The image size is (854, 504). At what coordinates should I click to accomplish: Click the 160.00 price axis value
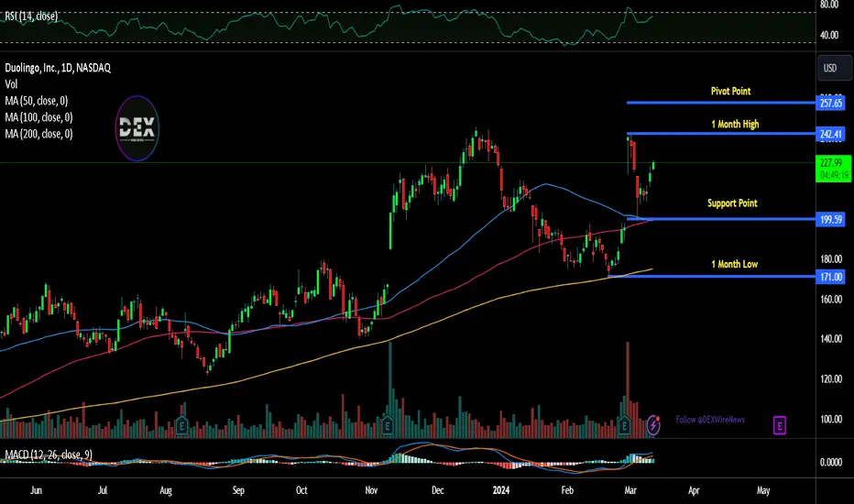[x=831, y=299]
